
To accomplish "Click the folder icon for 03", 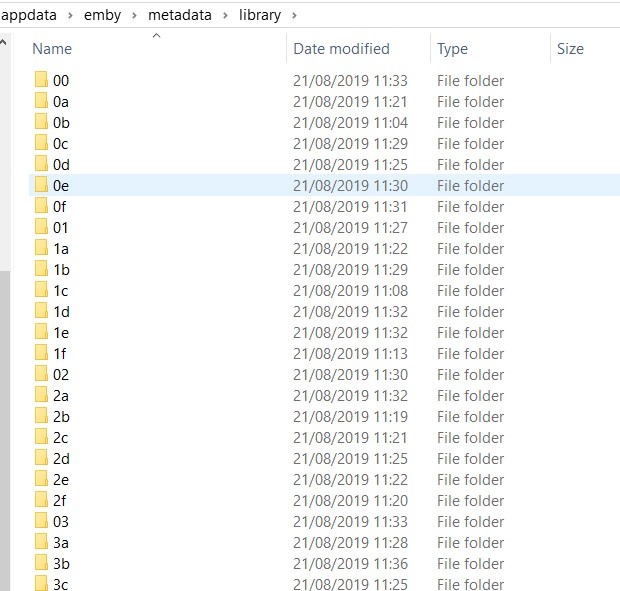I will tap(41, 520).
